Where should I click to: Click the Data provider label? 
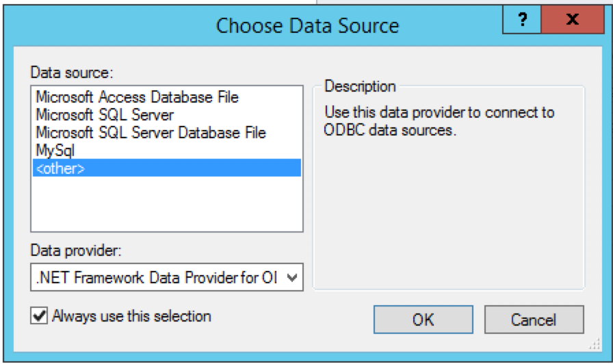(x=76, y=250)
